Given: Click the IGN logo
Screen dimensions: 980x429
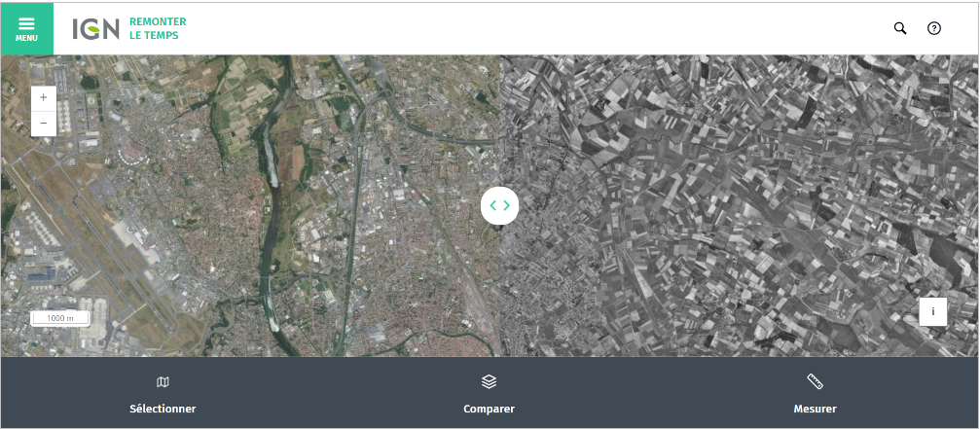Looking at the screenshot, I should (x=95, y=28).
